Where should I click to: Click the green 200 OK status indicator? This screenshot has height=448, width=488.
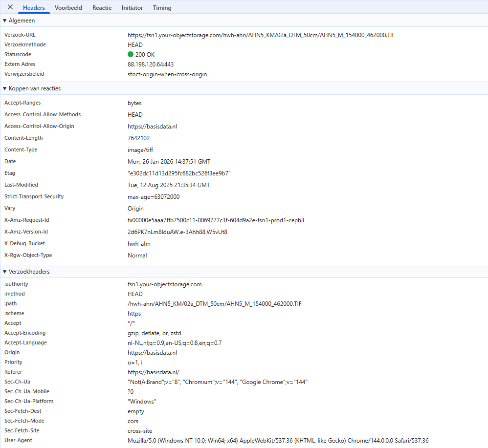click(131, 55)
